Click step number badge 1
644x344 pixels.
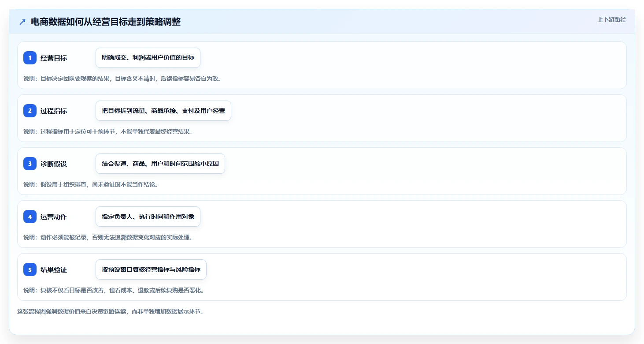30,58
